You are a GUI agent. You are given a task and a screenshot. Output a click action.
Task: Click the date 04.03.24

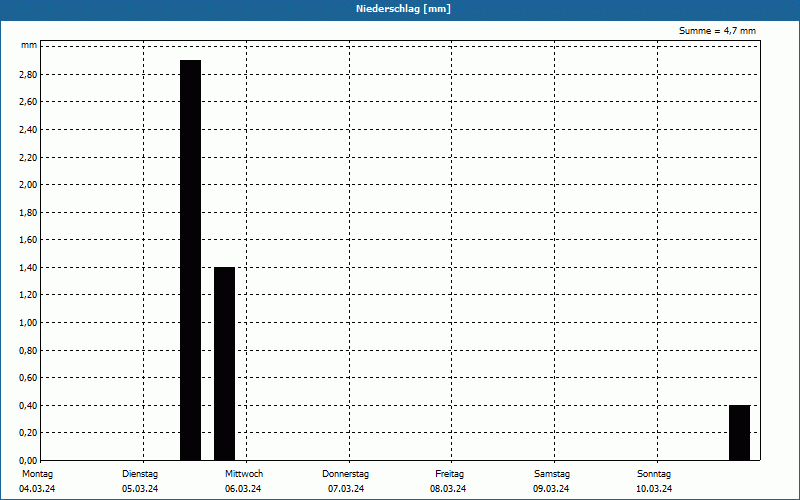coord(37,489)
